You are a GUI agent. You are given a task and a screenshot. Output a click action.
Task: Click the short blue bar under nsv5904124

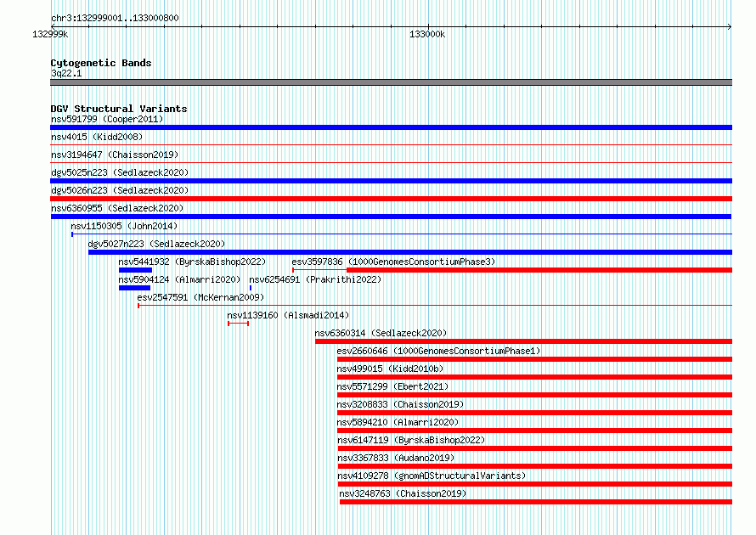click(x=134, y=288)
